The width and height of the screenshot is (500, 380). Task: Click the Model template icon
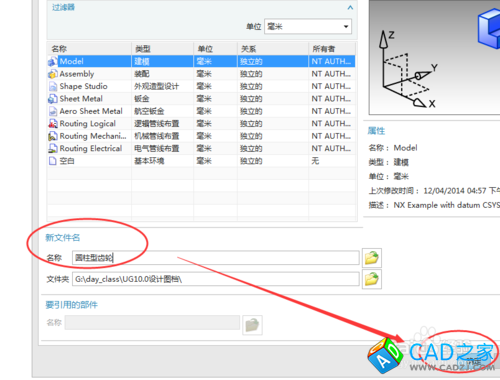[53, 61]
